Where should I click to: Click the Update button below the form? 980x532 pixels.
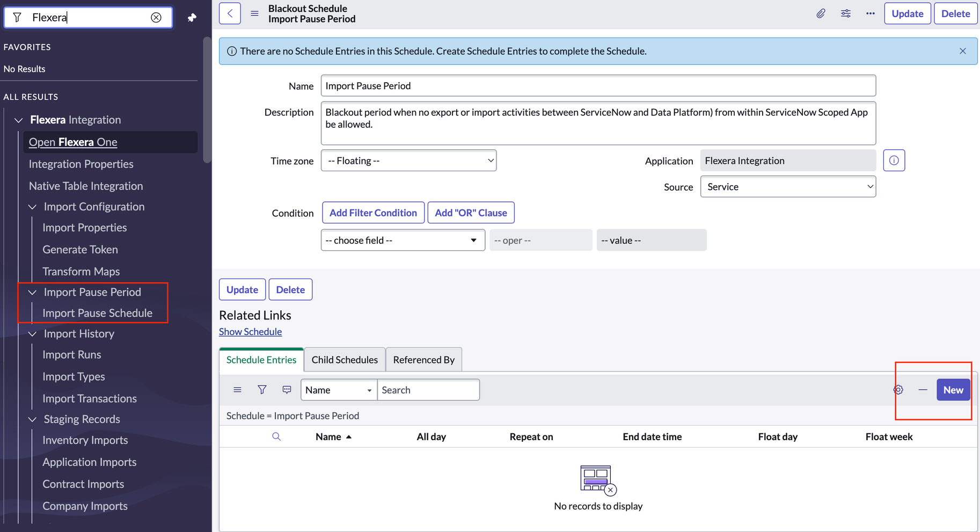[242, 289]
